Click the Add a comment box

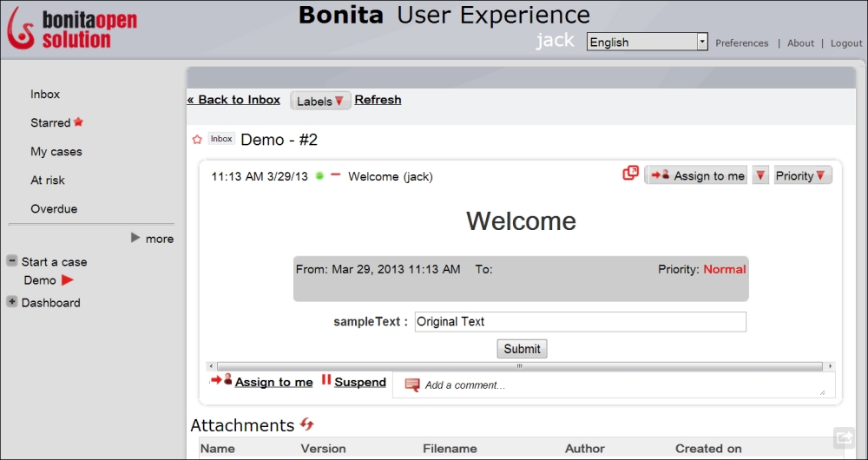coord(614,385)
